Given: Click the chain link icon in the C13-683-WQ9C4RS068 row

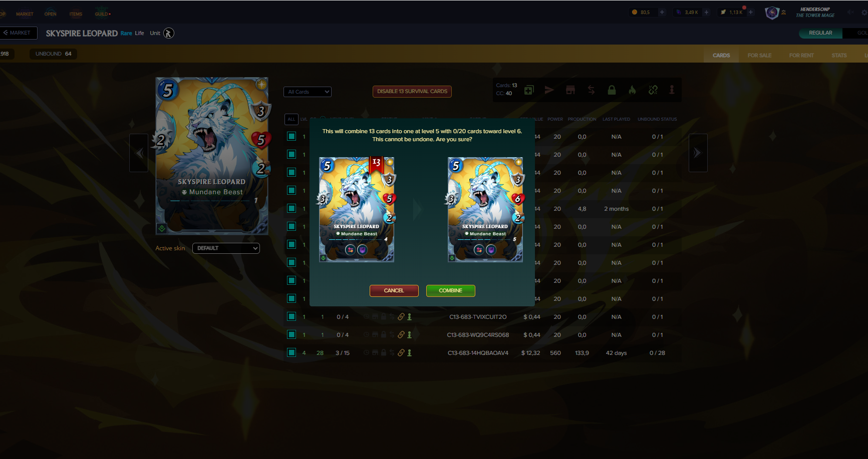Looking at the screenshot, I should (401, 335).
